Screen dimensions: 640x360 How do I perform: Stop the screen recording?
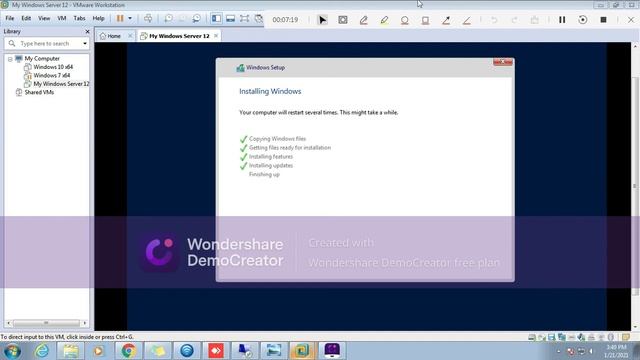pos(603,20)
